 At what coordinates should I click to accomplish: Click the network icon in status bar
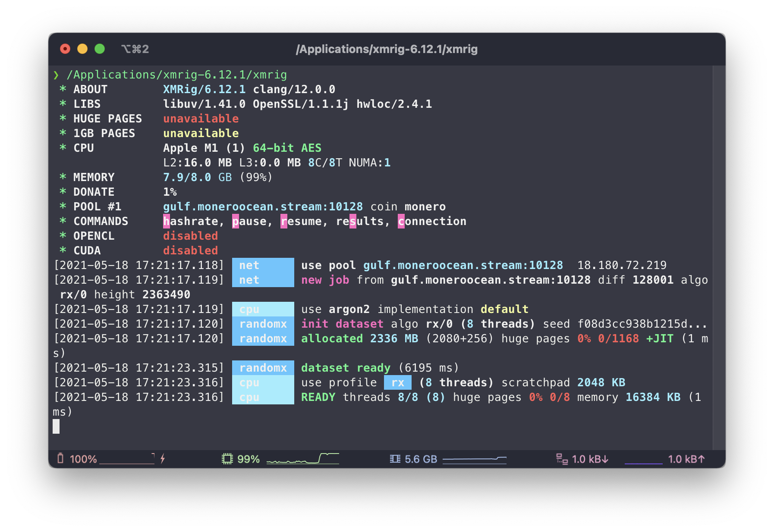562,459
